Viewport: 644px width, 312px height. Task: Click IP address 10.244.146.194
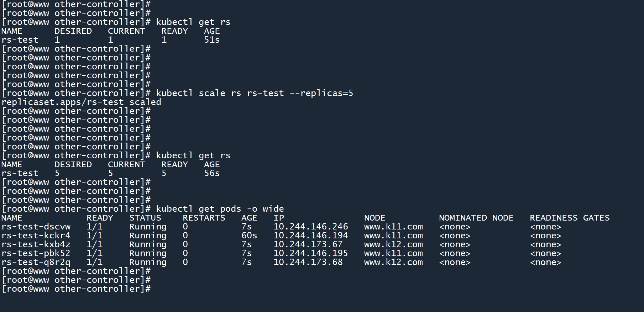[310, 236]
